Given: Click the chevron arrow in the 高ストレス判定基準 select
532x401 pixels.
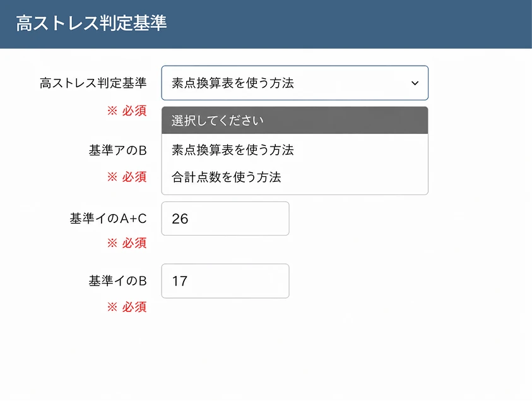Looking at the screenshot, I should pyautogui.click(x=415, y=83).
